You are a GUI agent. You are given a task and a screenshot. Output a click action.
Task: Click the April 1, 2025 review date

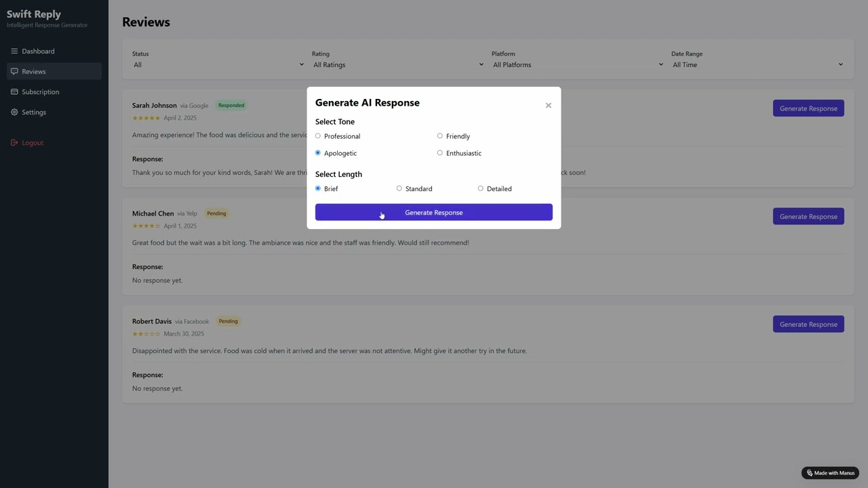point(180,226)
